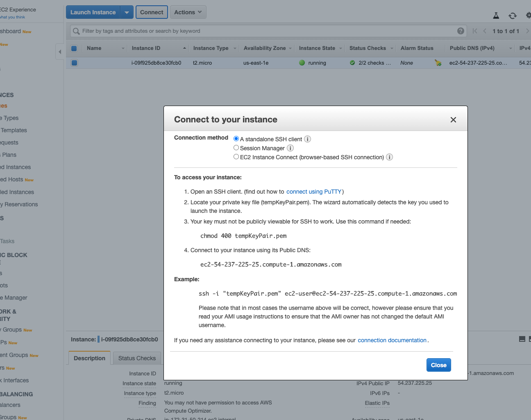Screen dimensions: 531x420
Task: Switch to the Description tab
Action: (89, 358)
